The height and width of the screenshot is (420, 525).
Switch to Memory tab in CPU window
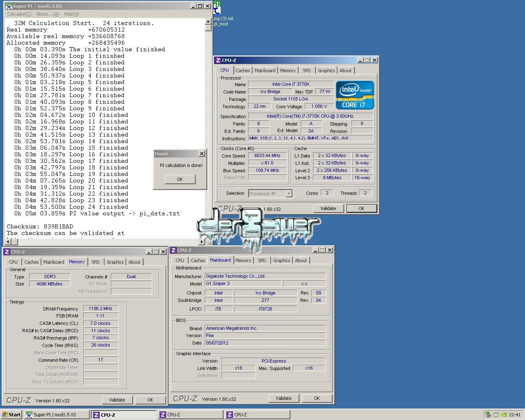288,71
